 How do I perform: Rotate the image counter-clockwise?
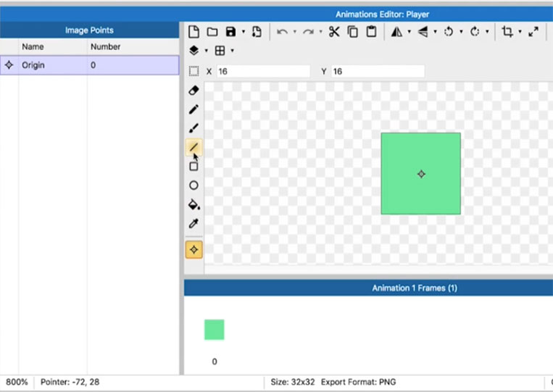(x=449, y=32)
